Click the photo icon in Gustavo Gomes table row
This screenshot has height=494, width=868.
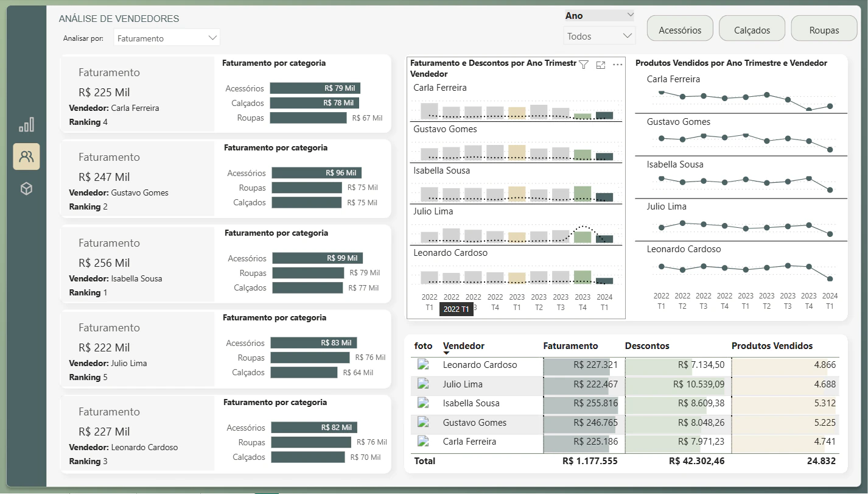(x=423, y=423)
